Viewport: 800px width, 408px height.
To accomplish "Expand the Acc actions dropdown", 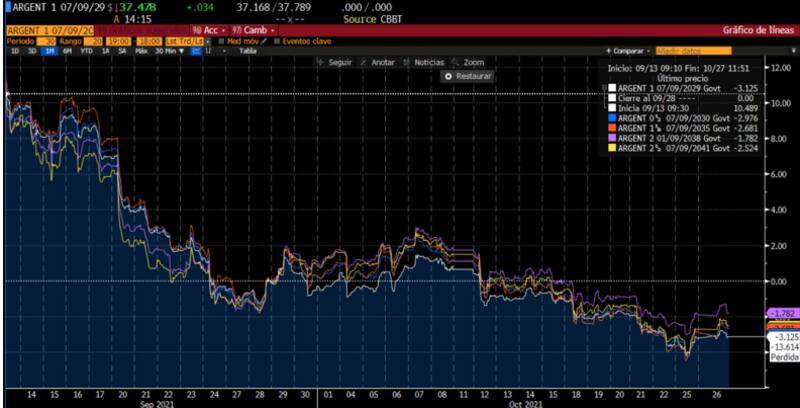I will (x=211, y=30).
